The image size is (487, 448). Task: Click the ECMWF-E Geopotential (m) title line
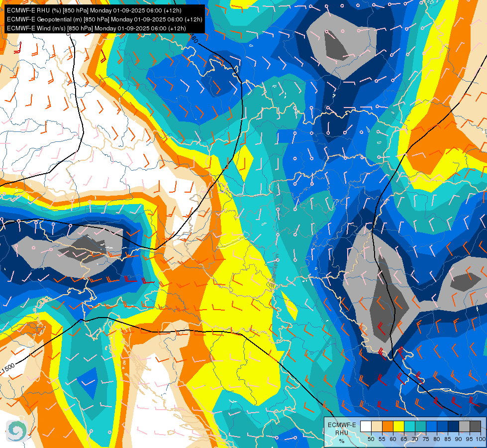pyautogui.click(x=104, y=19)
